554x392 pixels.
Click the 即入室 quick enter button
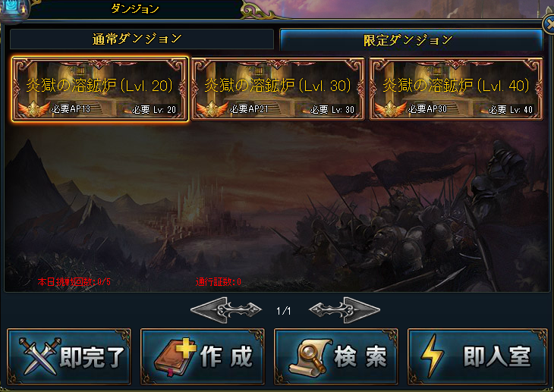coord(477,356)
